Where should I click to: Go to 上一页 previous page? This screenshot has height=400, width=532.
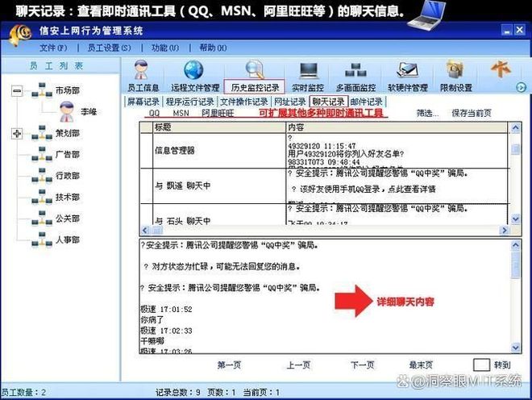[298, 365]
